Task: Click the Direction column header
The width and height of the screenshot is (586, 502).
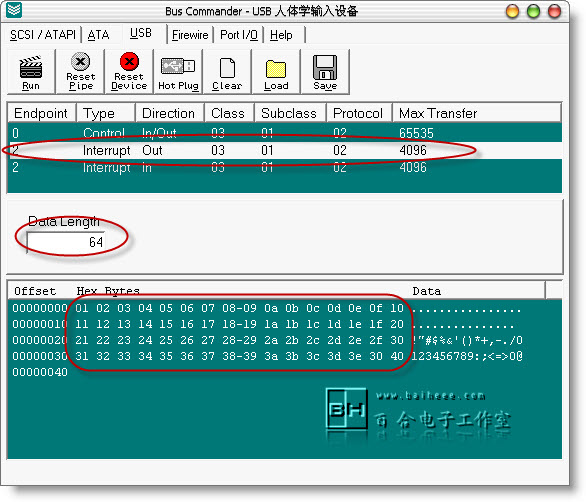Action: [170, 113]
